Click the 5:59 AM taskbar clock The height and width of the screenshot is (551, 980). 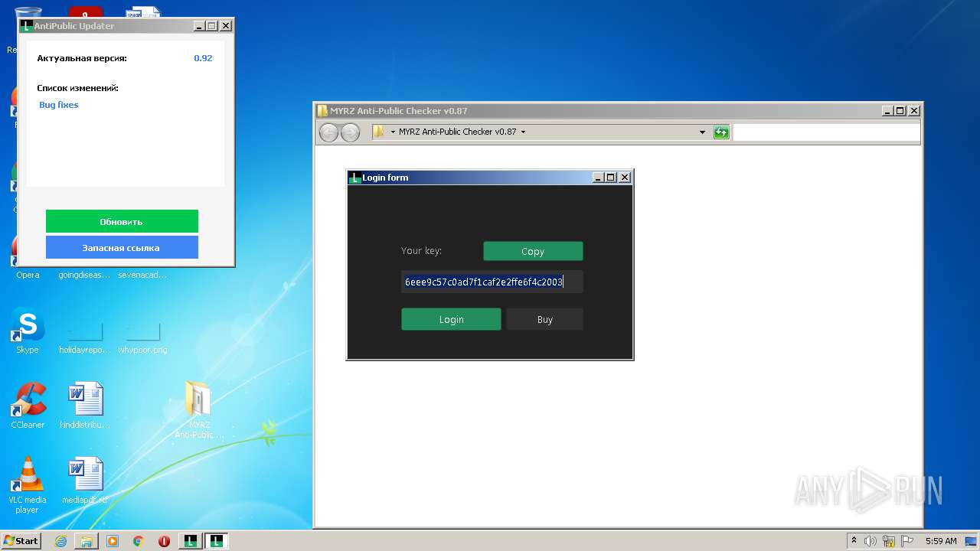coord(941,541)
